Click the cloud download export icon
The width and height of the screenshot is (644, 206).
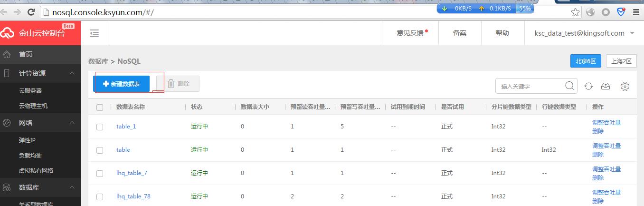pos(606,86)
